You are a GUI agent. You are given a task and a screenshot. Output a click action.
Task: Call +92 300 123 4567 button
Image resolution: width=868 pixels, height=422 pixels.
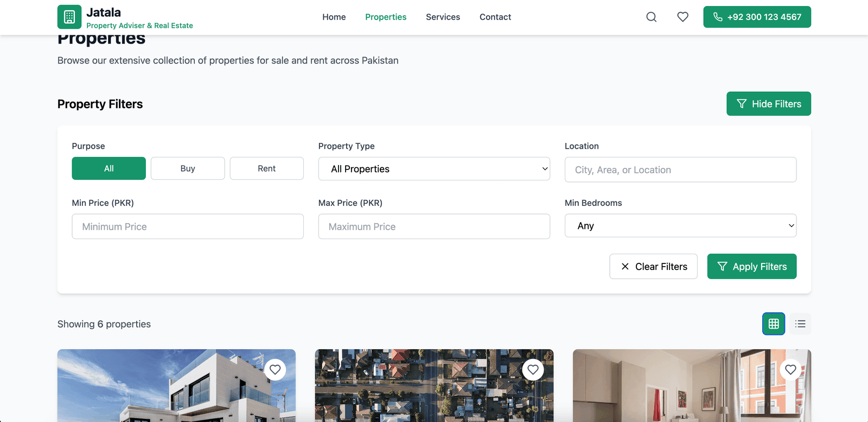point(757,17)
